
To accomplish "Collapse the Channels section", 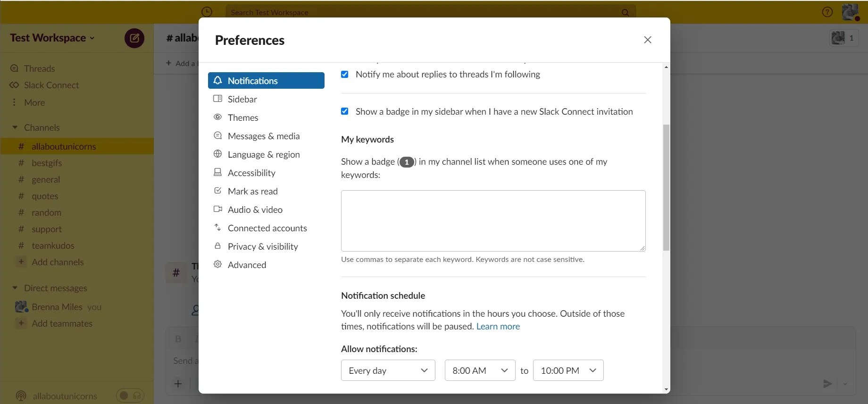I will point(15,127).
